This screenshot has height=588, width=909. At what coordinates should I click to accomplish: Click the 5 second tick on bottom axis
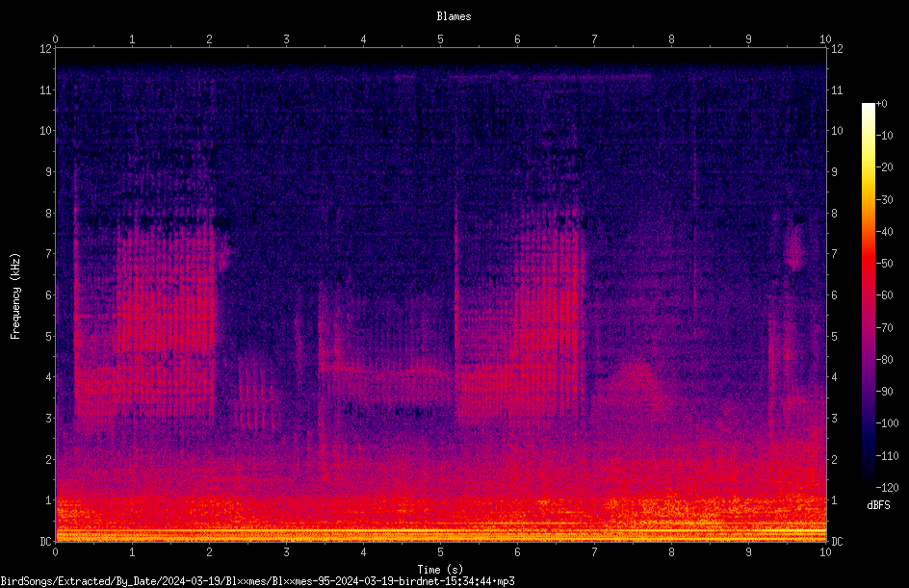(x=441, y=552)
